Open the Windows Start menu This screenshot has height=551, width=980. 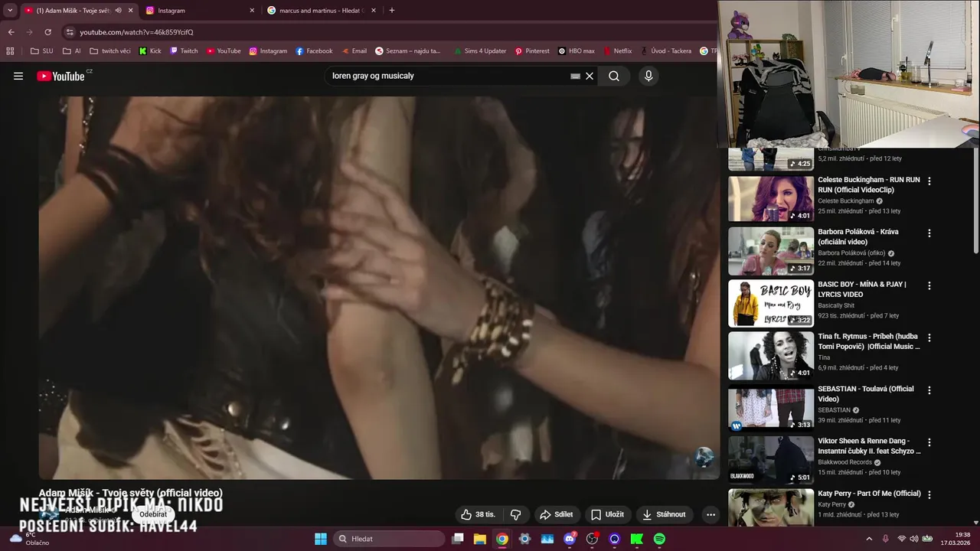point(321,539)
